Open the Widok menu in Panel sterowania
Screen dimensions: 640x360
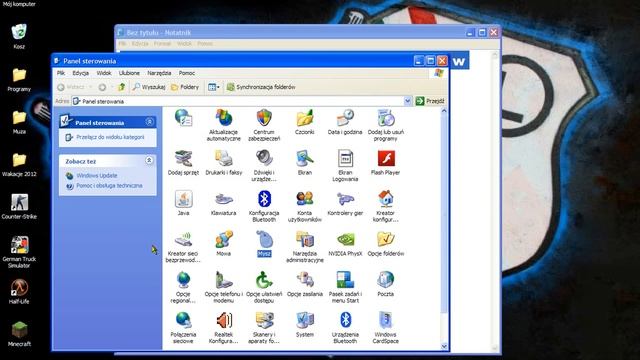click(104, 73)
